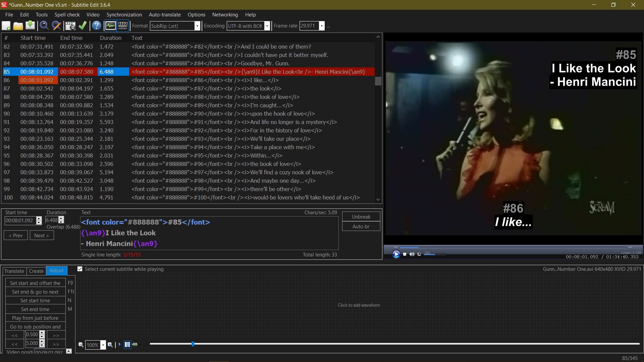
Task: Launch visual sync with the clapperboard-clock icon
Action: tap(70, 26)
